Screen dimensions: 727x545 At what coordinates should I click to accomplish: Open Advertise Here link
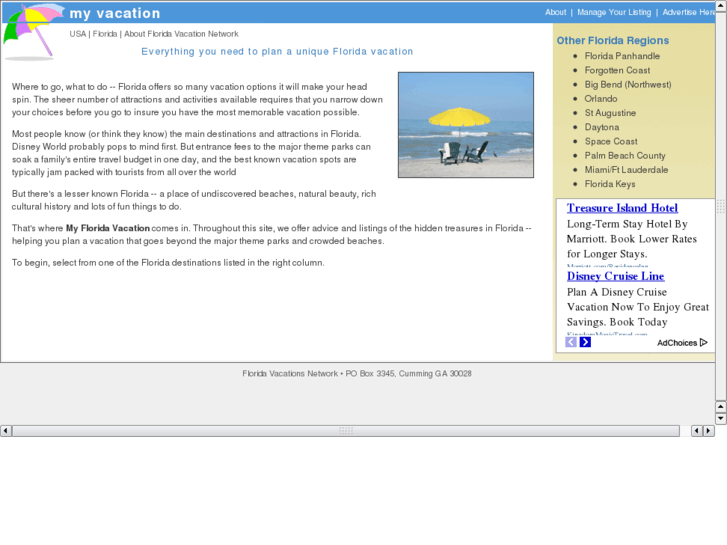tap(689, 13)
